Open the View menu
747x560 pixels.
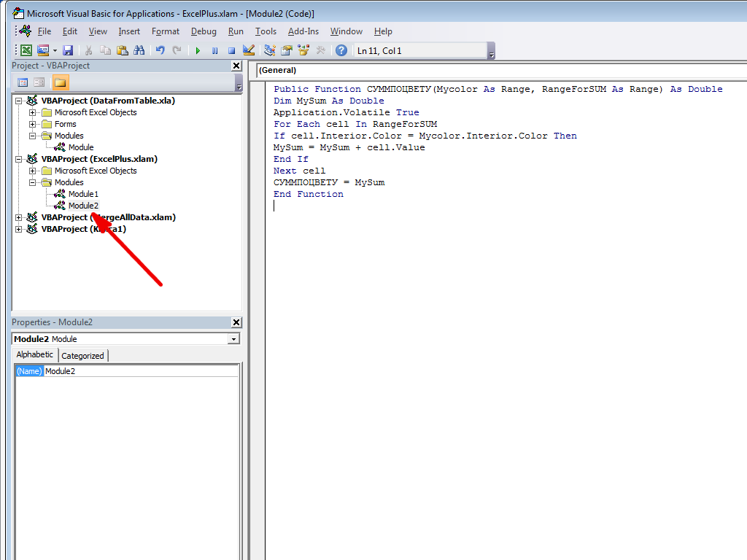pos(98,31)
